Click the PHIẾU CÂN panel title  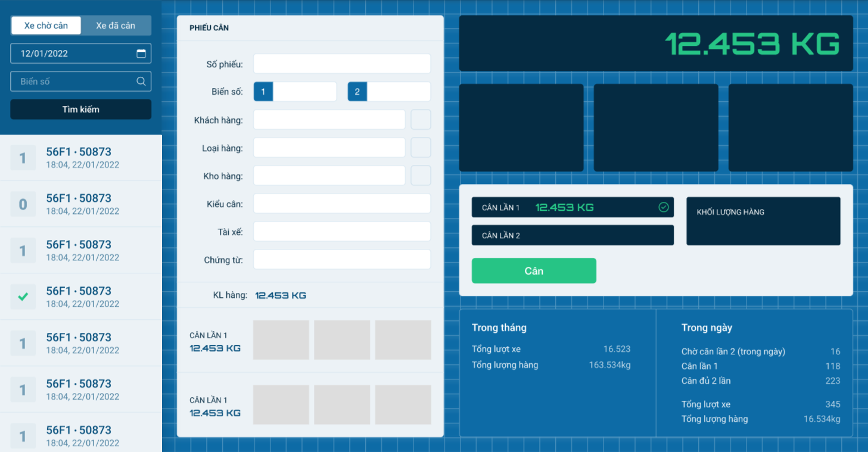pos(209,28)
